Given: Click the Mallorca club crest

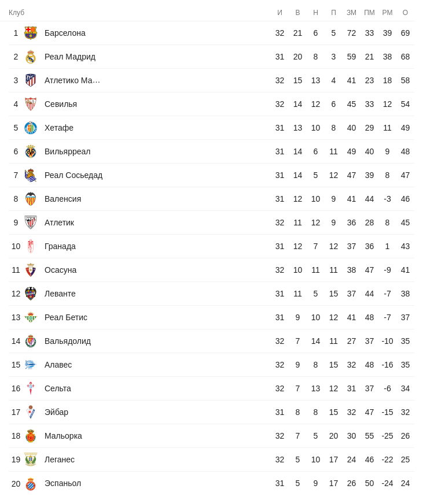Looking at the screenshot, I should [31, 436].
